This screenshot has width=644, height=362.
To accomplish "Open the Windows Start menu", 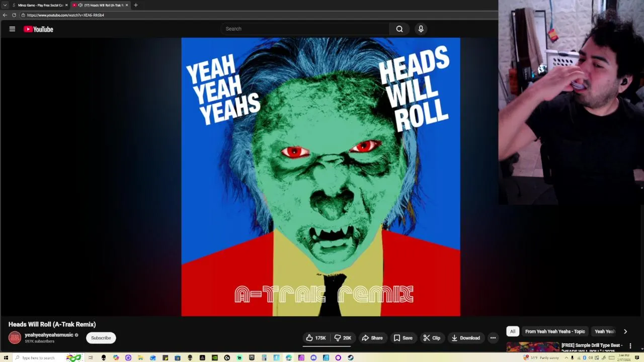I will pyautogui.click(x=6, y=357).
